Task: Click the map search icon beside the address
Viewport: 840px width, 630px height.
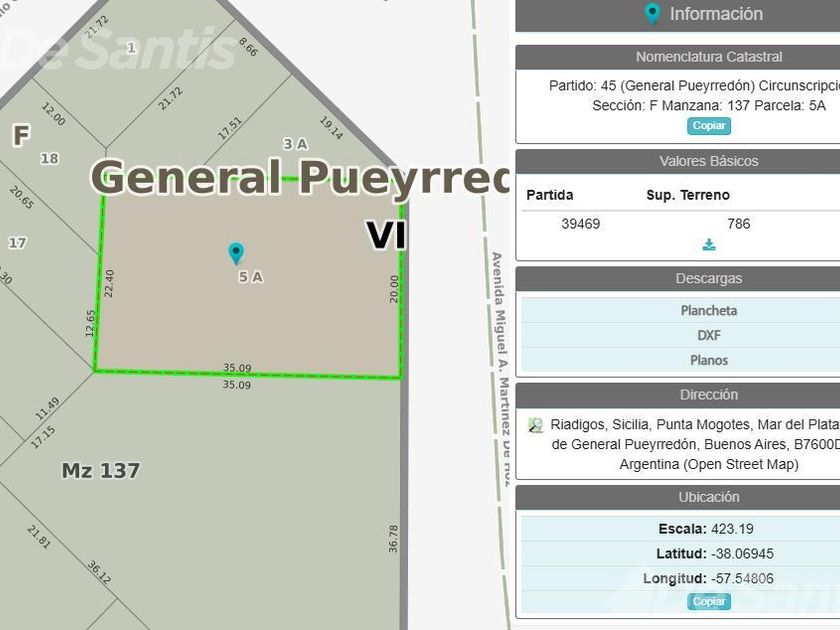Action: point(535,425)
